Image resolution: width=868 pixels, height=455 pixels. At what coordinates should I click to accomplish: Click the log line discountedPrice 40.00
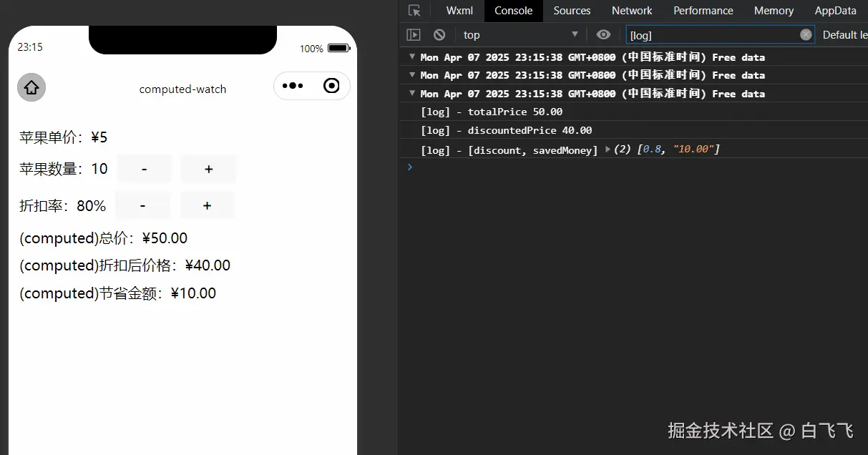coord(507,130)
